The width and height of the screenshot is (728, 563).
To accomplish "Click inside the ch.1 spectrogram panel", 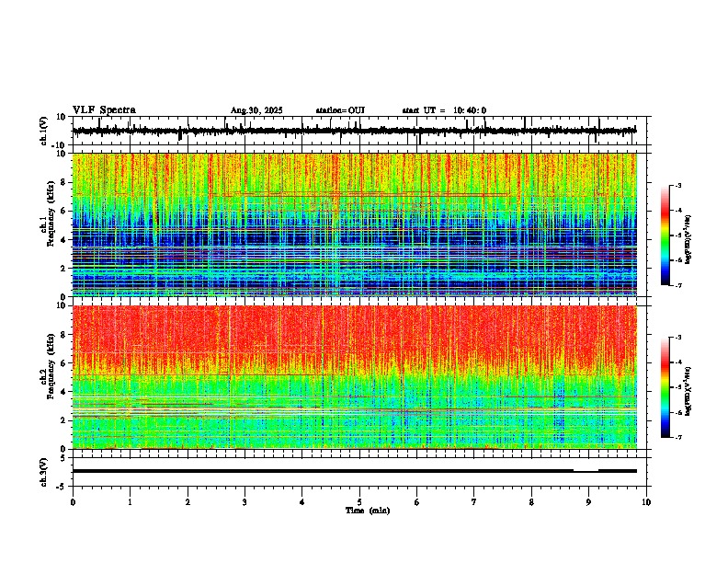I will [354, 224].
